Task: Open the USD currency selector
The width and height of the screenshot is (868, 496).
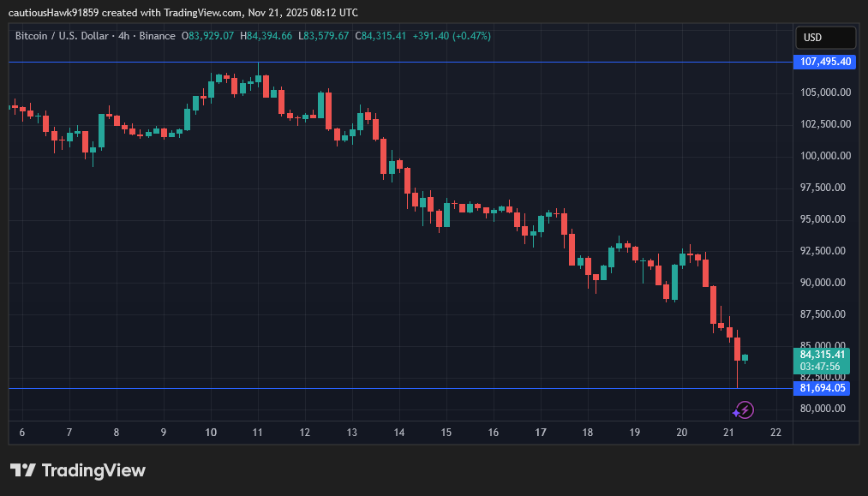Action: point(824,37)
